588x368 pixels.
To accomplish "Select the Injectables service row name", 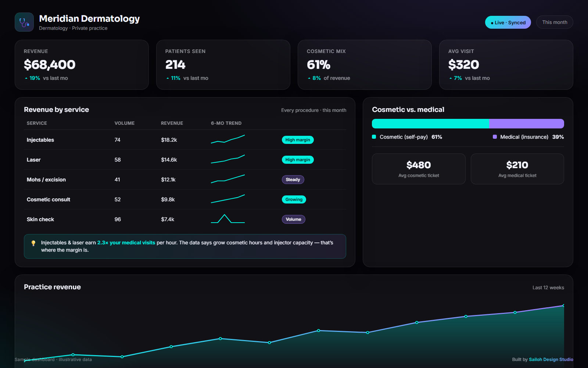I will (40, 140).
